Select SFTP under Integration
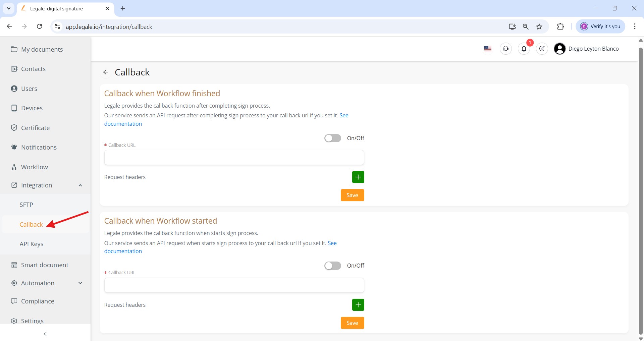 coord(26,205)
